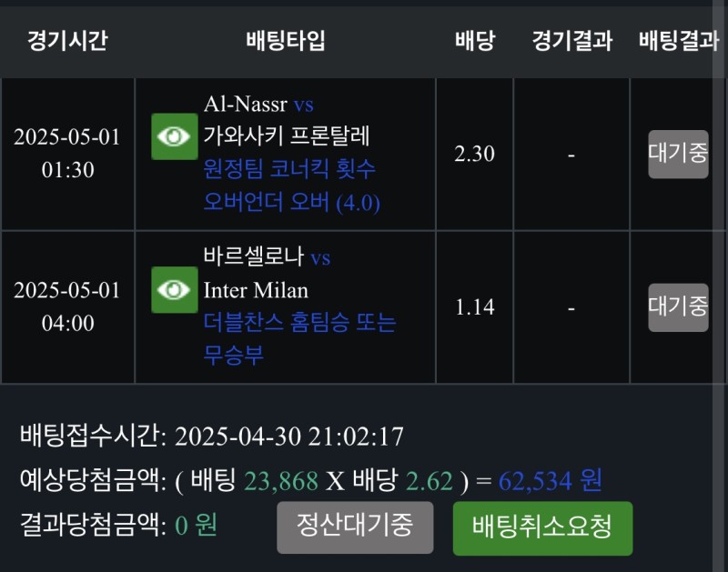Click the 2.30 odds value
Viewport: 728px width, 572px height.
click(474, 154)
